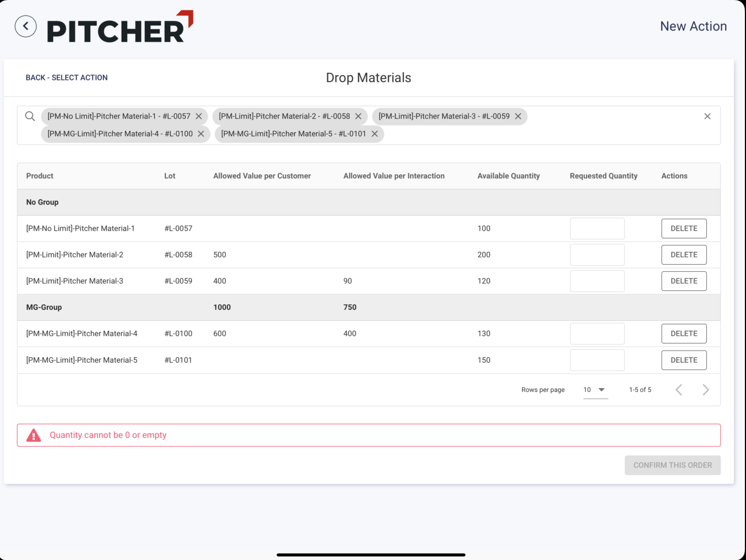746x560 pixels.
Task: Delete the PM-MG-Limit Pitcher Material-5 row
Action: click(684, 360)
